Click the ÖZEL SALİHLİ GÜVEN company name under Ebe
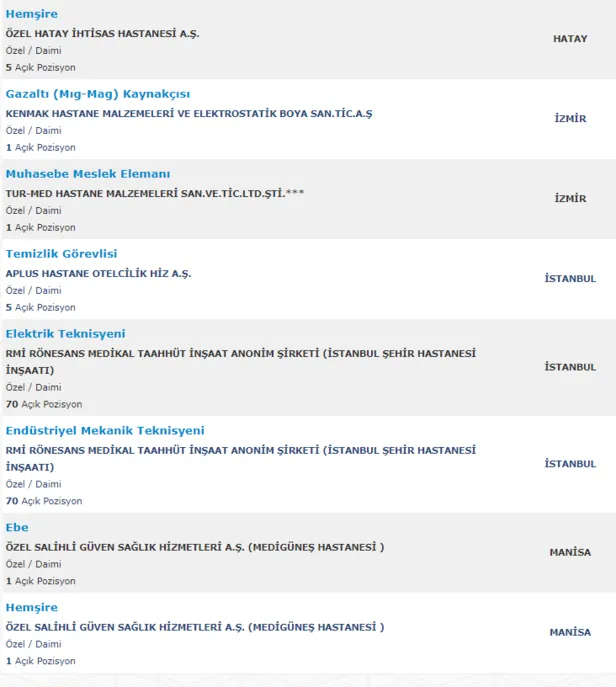 coord(194,547)
